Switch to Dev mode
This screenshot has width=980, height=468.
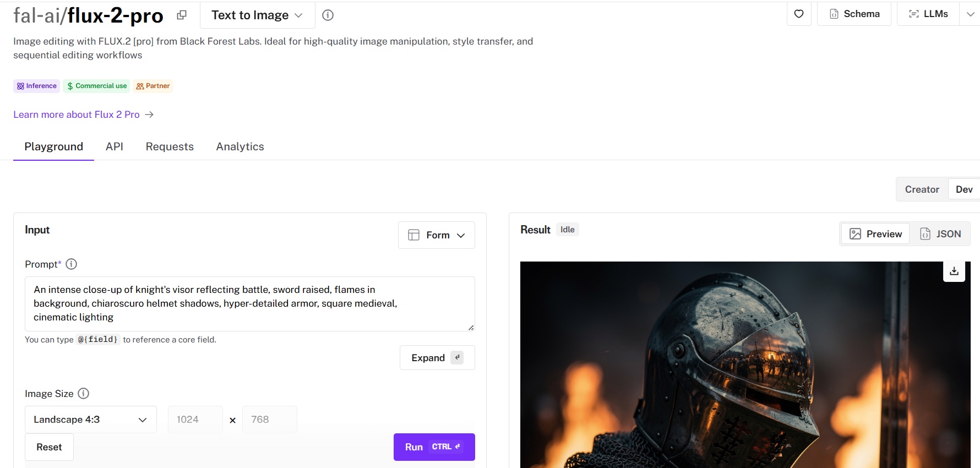click(963, 189)
